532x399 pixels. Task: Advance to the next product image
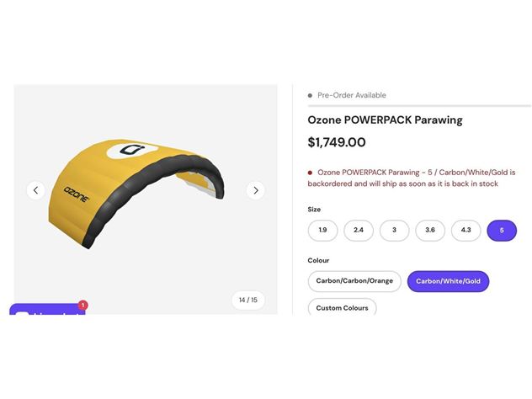coord(256,190)
